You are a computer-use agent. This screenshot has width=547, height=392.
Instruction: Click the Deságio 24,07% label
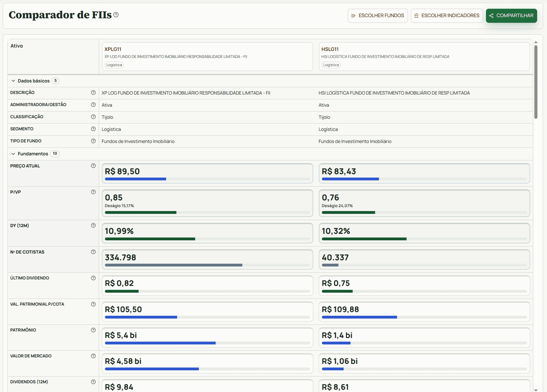coord(337,206)
